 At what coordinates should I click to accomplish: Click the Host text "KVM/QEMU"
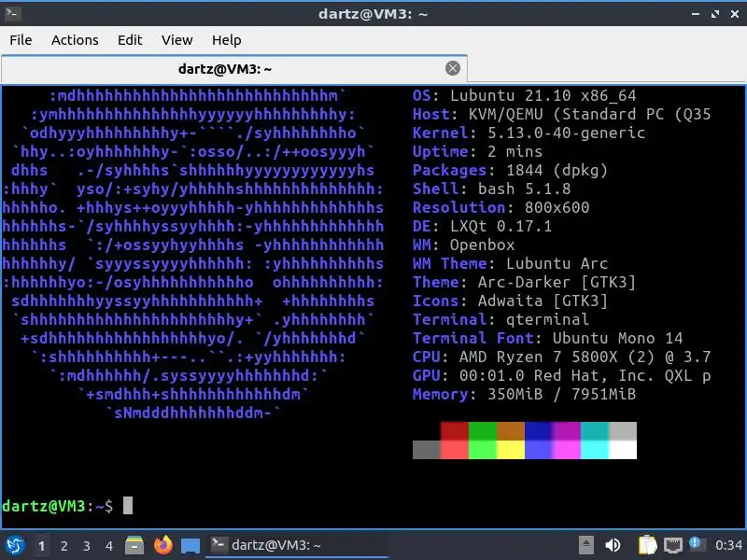pos(506,114)
